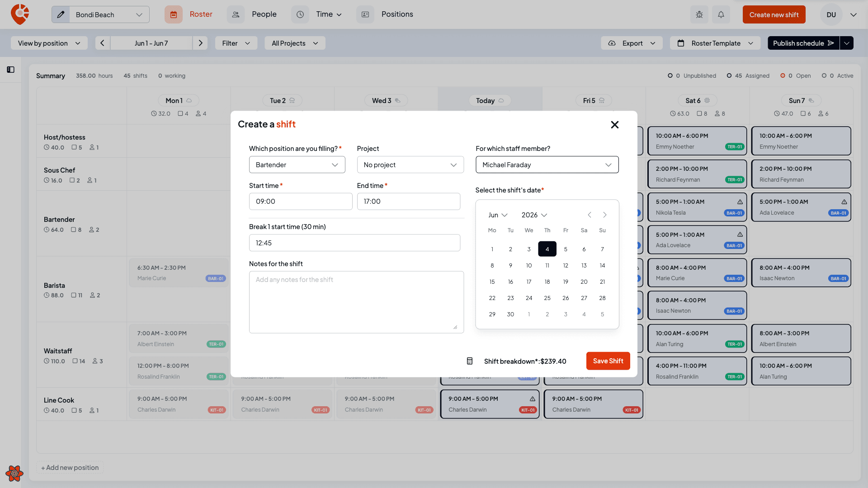Open Emmy Noether's Saturday 10:00 AM shift
Screen dimensions: 868x488
(x=697, y=141)
